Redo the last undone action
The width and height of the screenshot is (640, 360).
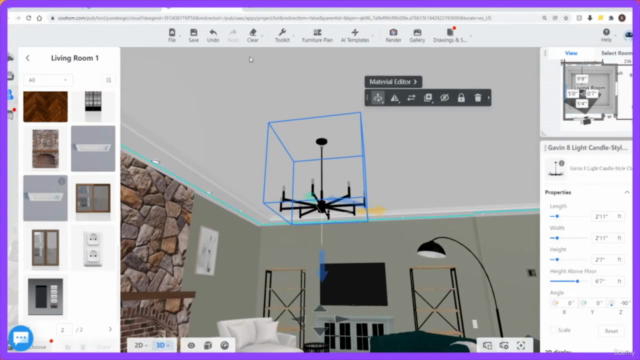click(x=233, y=36)
